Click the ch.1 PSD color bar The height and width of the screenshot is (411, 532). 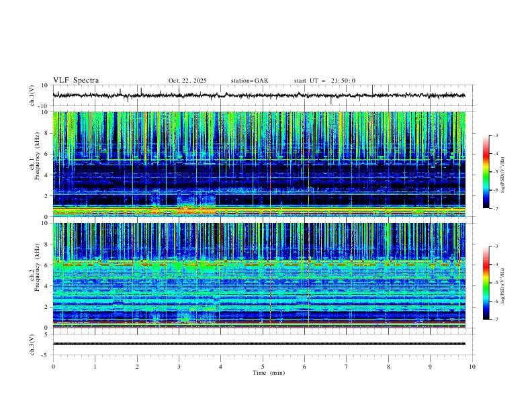pos(486,171)
